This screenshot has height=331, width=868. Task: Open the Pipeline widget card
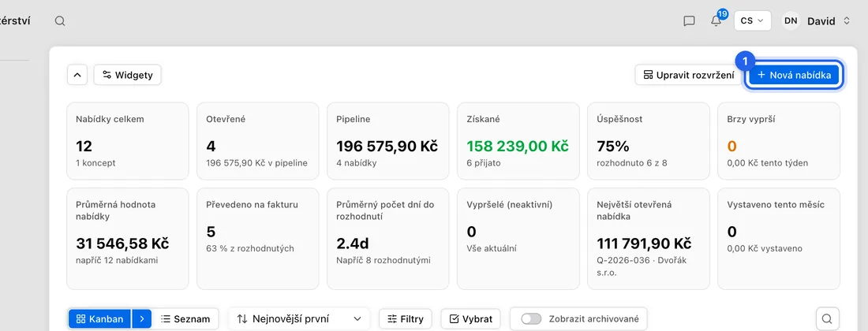pos(388,141)
